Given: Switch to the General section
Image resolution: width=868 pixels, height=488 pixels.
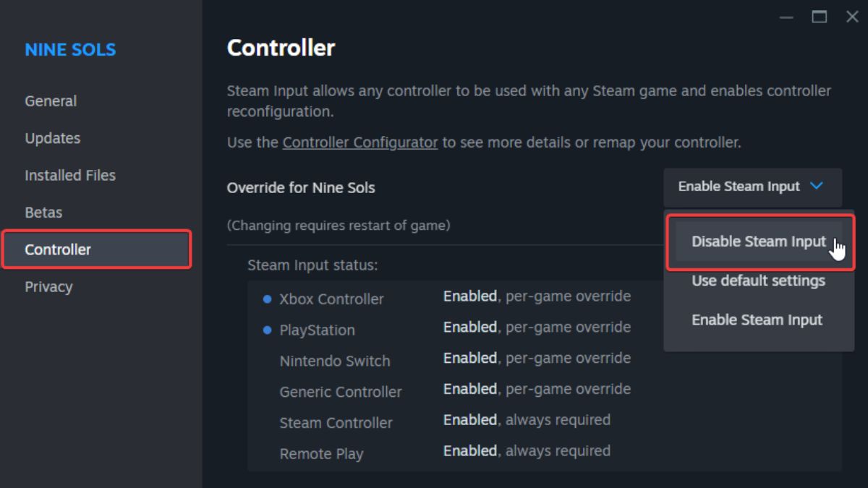Looking at the screenshot, I should pyautogui.click(x=51, y=101).
